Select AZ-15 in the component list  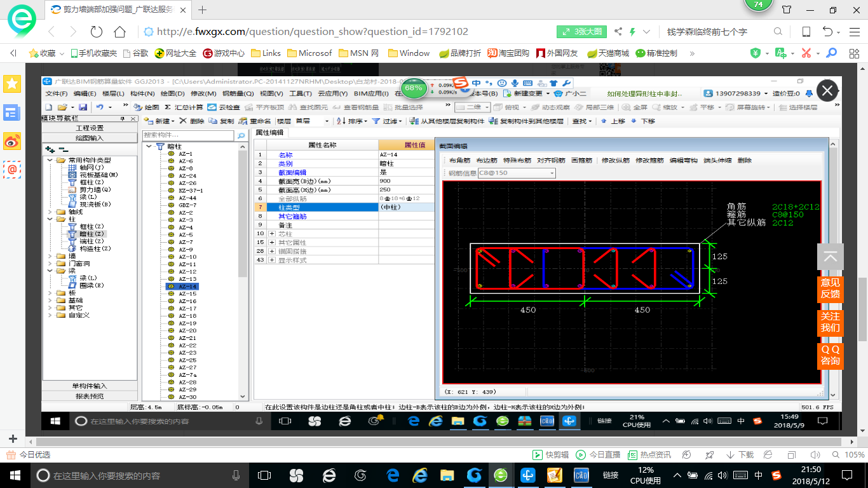(x=187, y=294)
